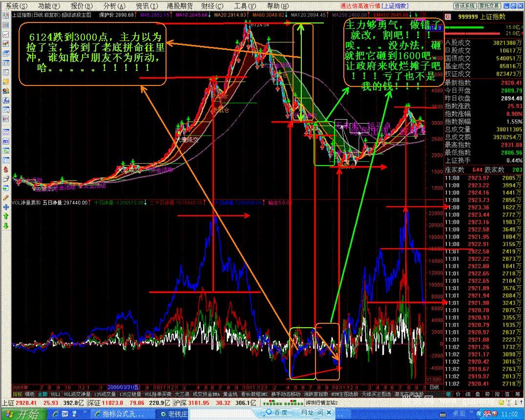Viewport: 525px width, 420px height.
Task: Click the red G icon beside 999999
Action: (x=447, y=17)
